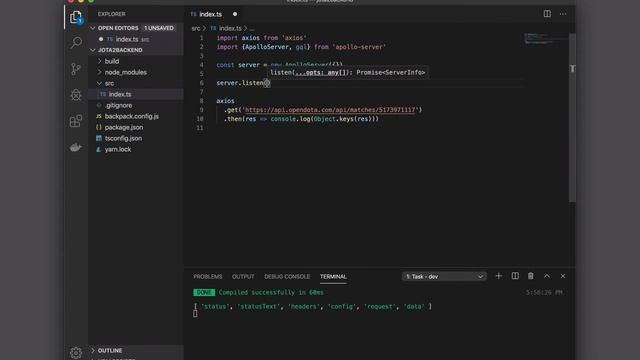Close the bottom panel
640x360 pixels.
coord(563,276)
